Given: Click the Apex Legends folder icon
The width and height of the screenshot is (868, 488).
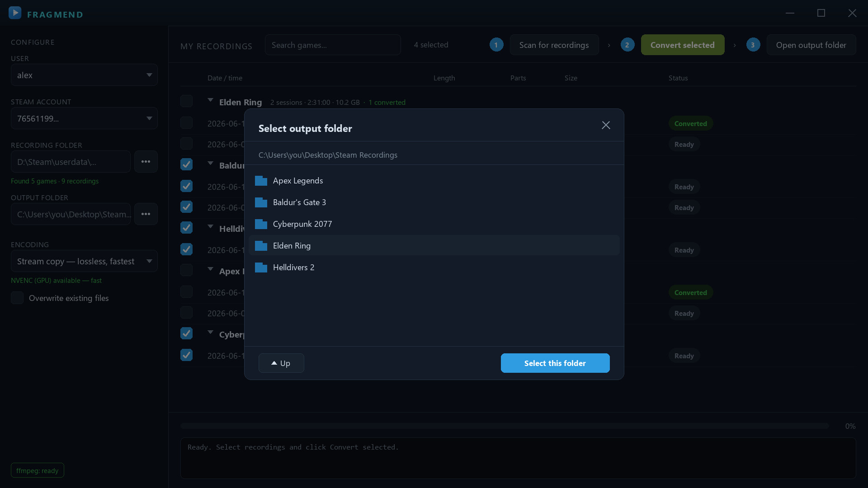Looking at the screenshot, I should point(261,181).
